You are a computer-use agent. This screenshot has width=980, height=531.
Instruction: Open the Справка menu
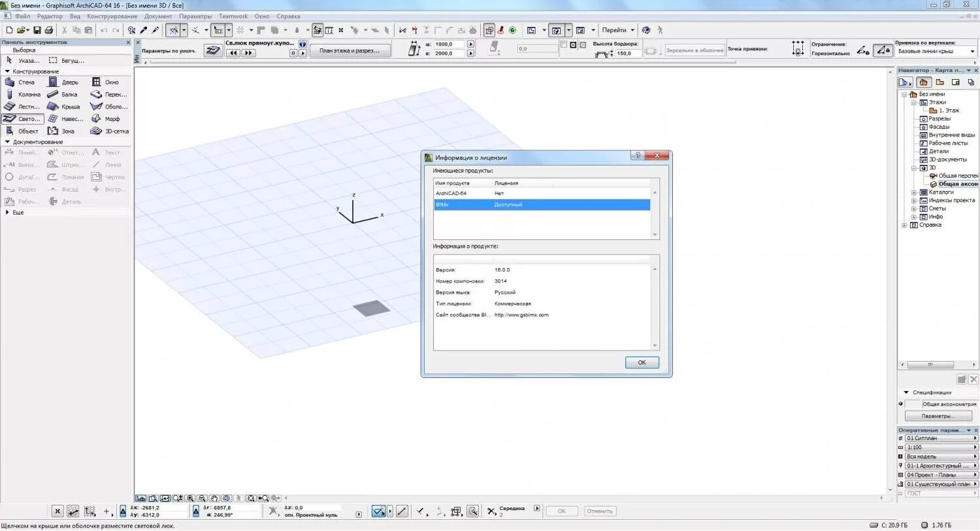coord(288,16)
